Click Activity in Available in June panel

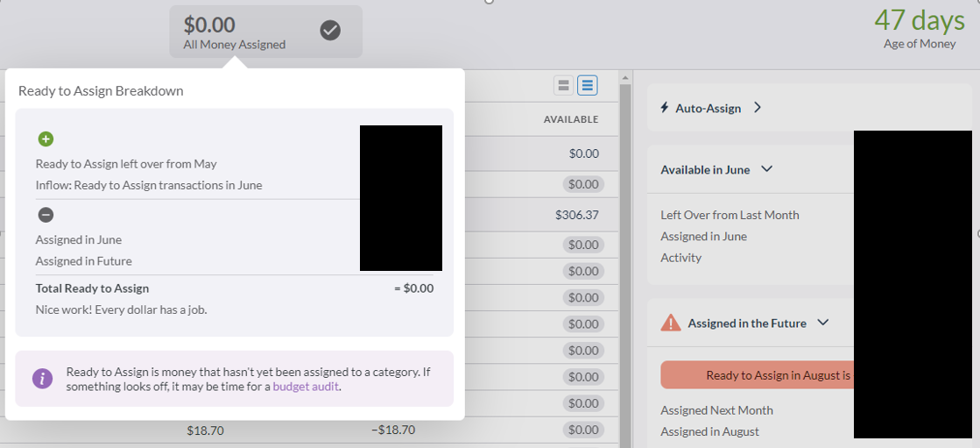point(680,258)
